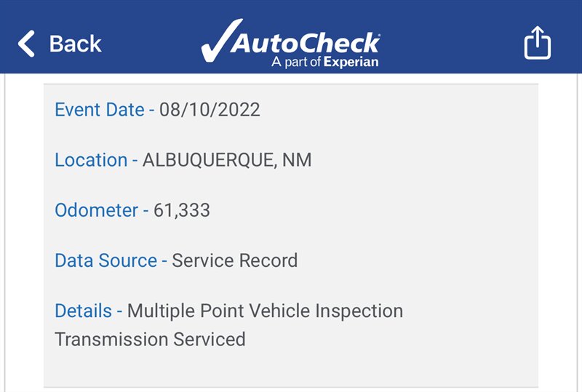The image size is (582, 392).
Task: Select the Odometer label
Action: tap(96, 210)
